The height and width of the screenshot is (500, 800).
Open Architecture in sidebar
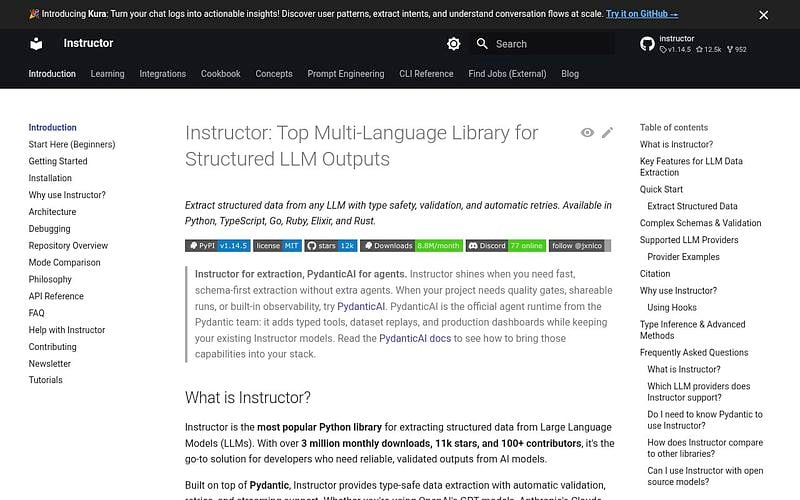pos(53,212)
